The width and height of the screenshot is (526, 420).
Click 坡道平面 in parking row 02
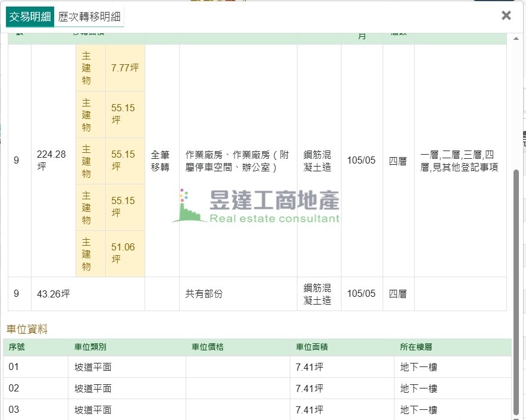tap(93, 388)
